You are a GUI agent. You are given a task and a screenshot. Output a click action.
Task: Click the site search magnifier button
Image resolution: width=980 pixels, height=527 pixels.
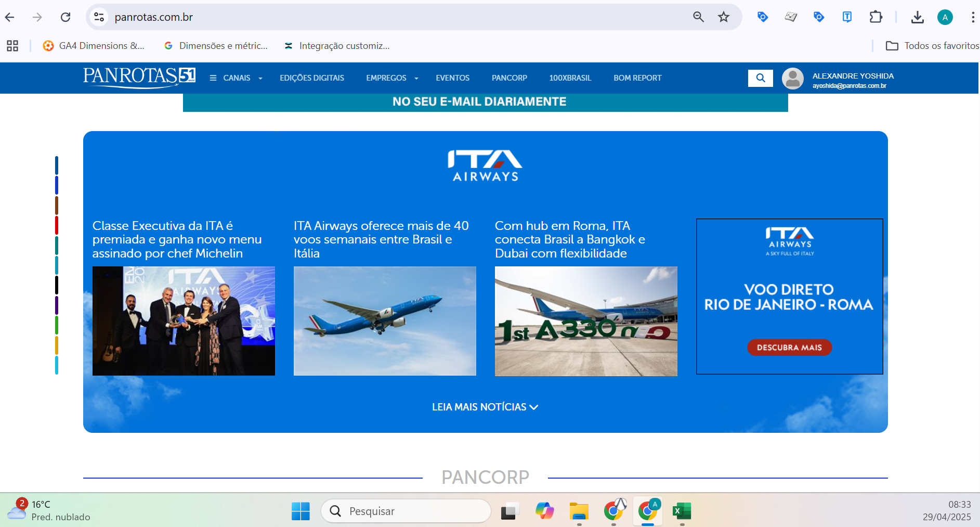(x=761, y=78)
